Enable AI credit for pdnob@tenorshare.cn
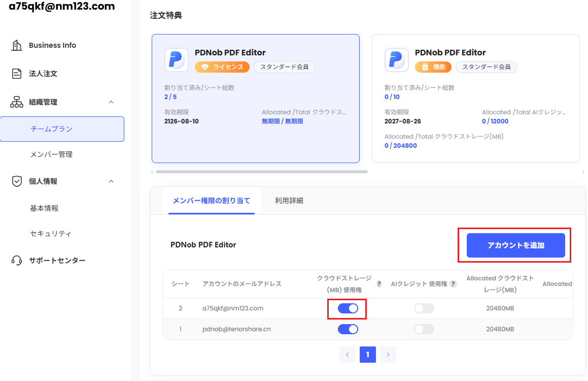 point(424,329)
